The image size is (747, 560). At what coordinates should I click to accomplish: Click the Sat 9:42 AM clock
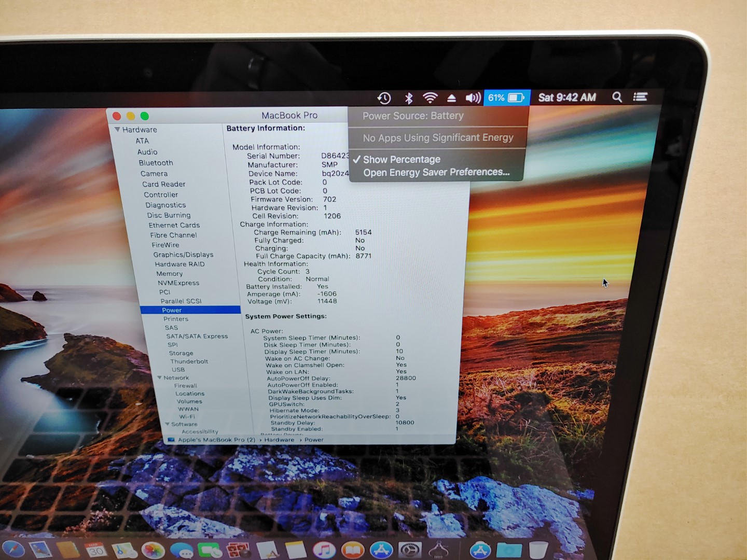click(x=567, y=97)
